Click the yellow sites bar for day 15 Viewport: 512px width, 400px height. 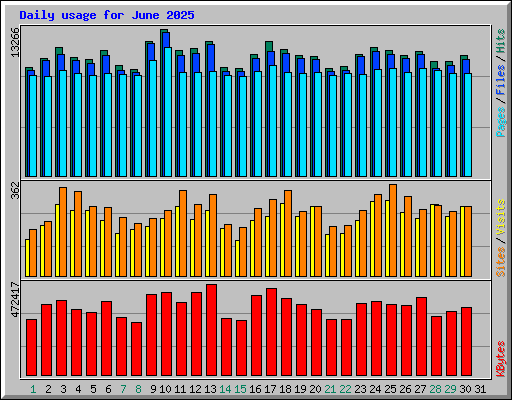(237, 258)
